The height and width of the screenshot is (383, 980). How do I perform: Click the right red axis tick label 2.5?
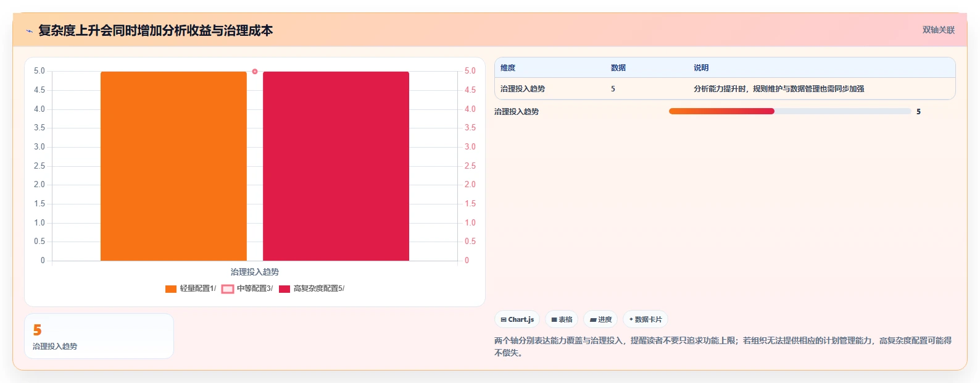pyautogui.click(x=470, y=166)
